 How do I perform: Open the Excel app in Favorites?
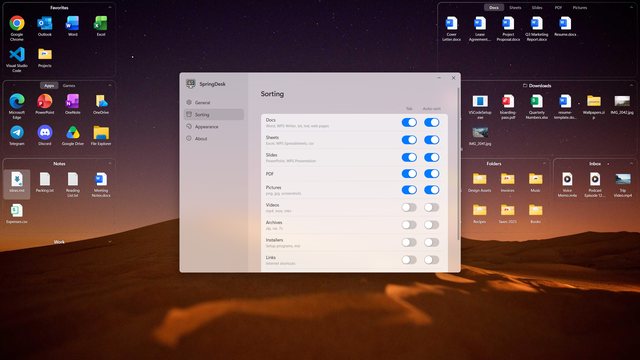coord(101,26)
